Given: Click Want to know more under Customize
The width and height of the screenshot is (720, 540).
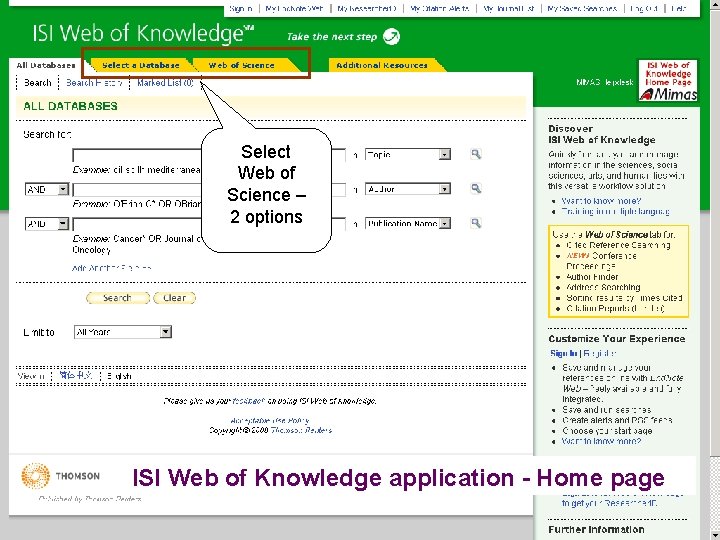Looking at the screenshot, I should pyautogui.click(x=601, y=441).
